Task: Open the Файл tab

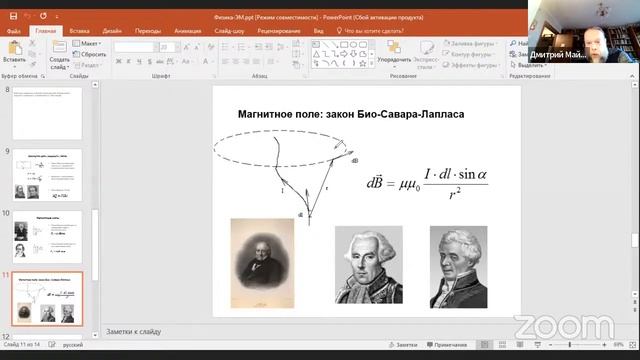Action: pyautogui.click(x=13, y=31)
